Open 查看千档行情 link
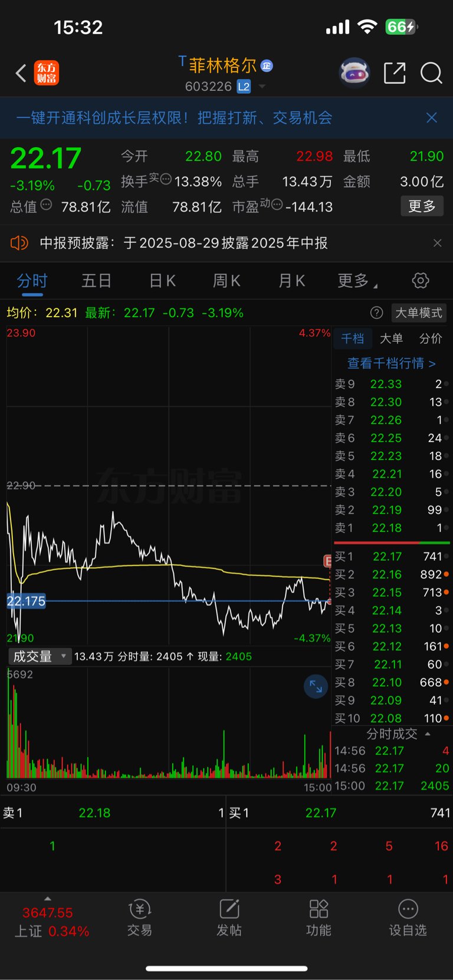Image resolution: width=453 pixels, height=980 pixels. (392, 363)
